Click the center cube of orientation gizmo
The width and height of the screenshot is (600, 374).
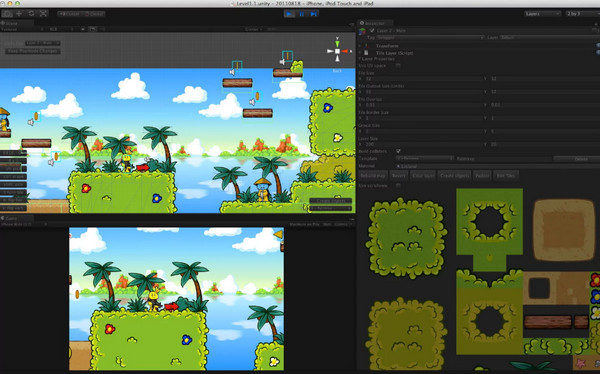(x=337, y=51)
